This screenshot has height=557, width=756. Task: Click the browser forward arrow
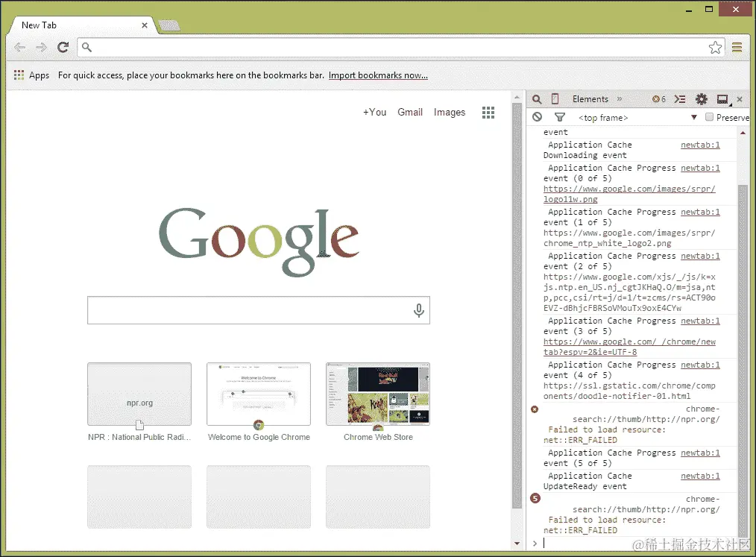[x=42, y=47]
